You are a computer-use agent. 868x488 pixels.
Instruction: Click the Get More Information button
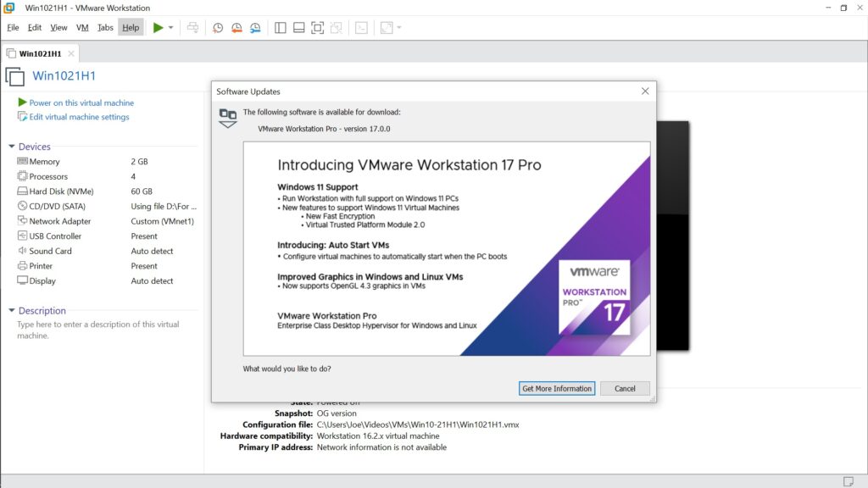point(557,388)
